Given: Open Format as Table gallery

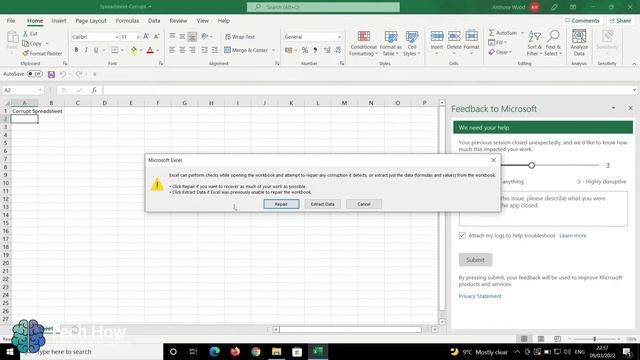Looking at the screenshot, I should pyautogui.click(x=391, y=43).
